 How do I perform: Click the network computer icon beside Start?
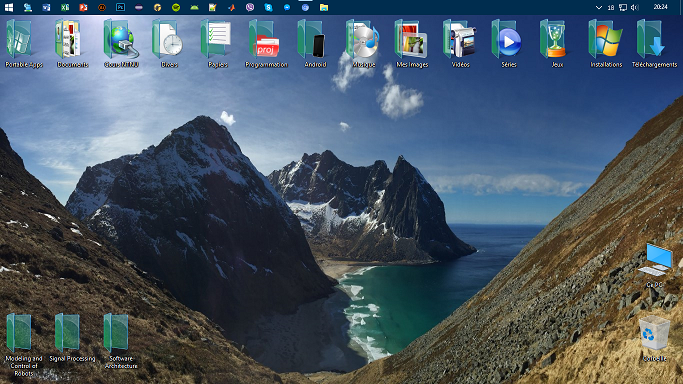pos(28,7)
